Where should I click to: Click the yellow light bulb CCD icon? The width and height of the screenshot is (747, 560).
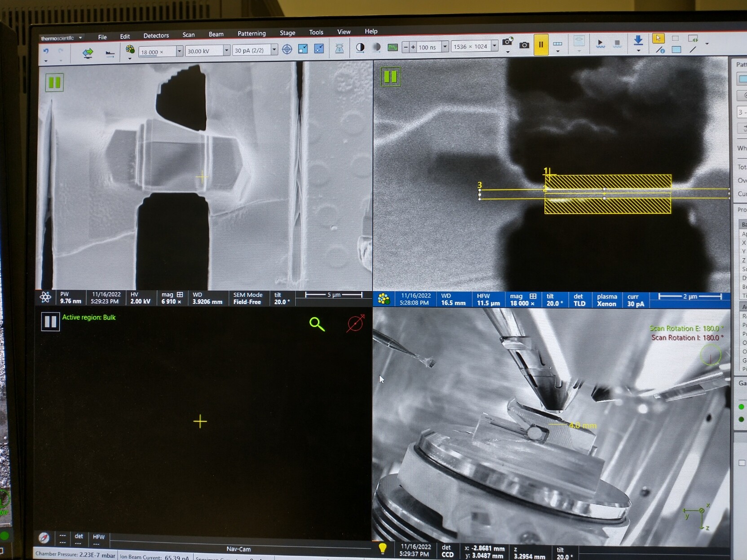click(383, 548)
